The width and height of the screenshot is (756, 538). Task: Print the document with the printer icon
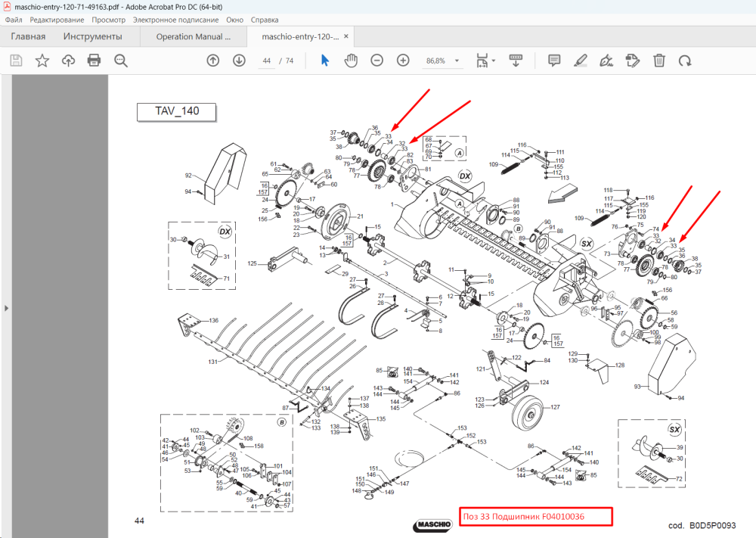tap(94, 61)
